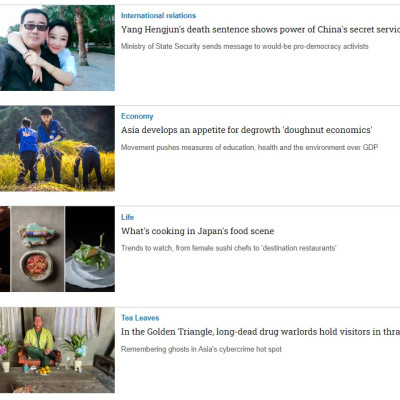
Task: Open the Japan's food scene headline
Action: [197, 231]
